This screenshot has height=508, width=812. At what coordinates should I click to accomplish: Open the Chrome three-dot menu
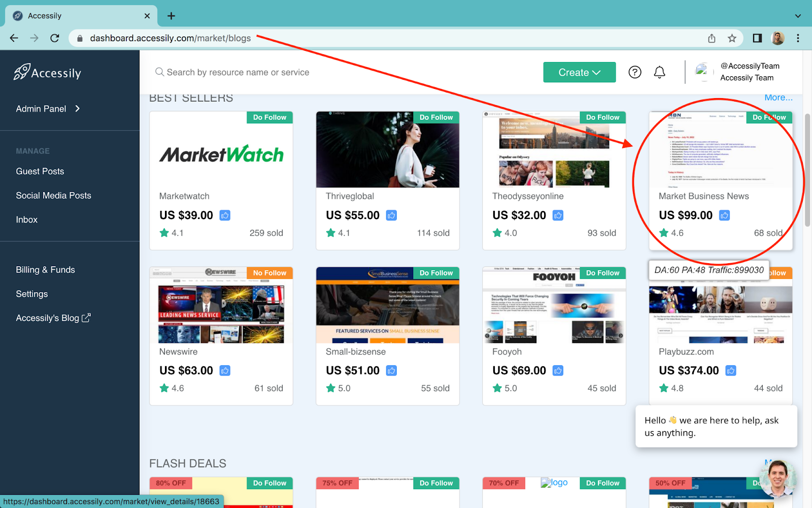(798, 38)
